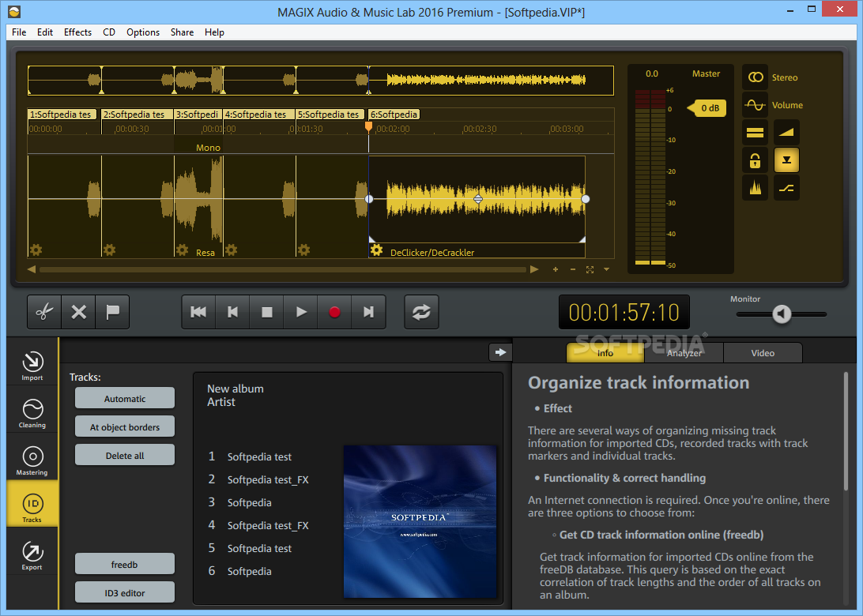Open the Options menu
This screenshot has height=616, width=863.
(142, 32)
